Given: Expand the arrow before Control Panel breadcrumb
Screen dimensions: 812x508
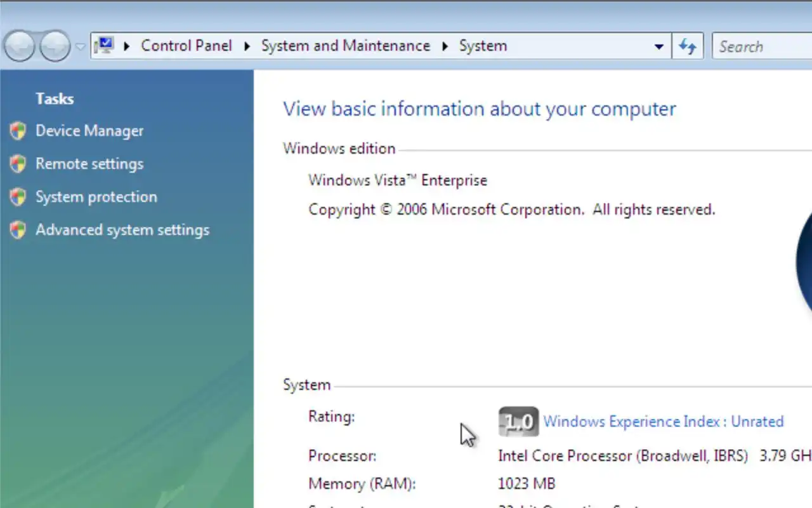Looking at the screenshot, I should 127,46.
